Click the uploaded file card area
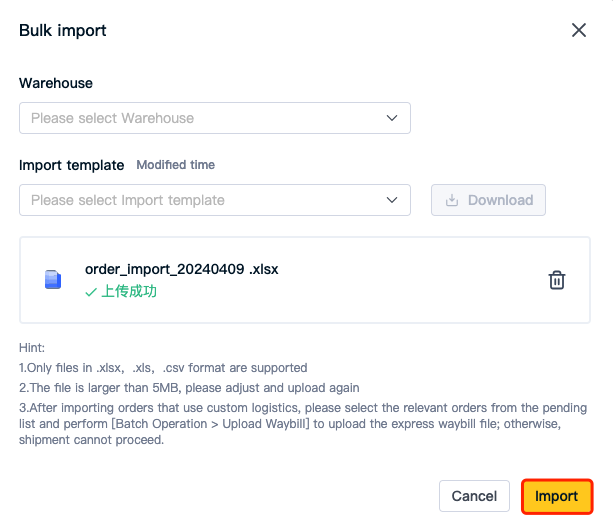 (305, 280)
